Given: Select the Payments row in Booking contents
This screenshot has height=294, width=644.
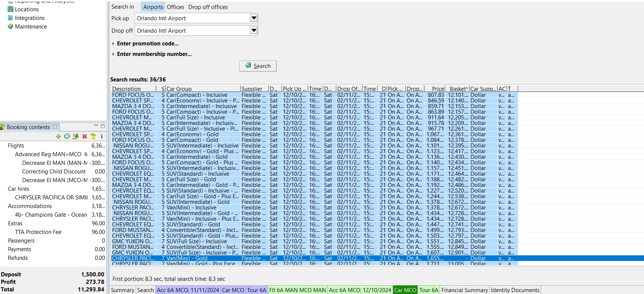Looking at the screenshot, I should point(53,249).
